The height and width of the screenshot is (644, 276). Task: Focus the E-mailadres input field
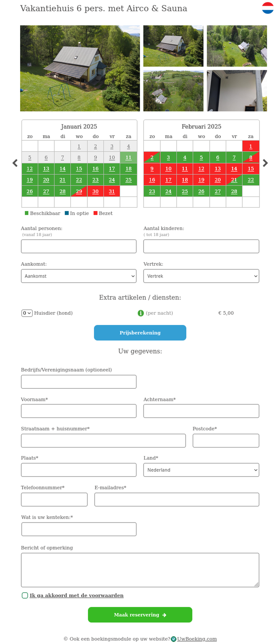[177, 499]
